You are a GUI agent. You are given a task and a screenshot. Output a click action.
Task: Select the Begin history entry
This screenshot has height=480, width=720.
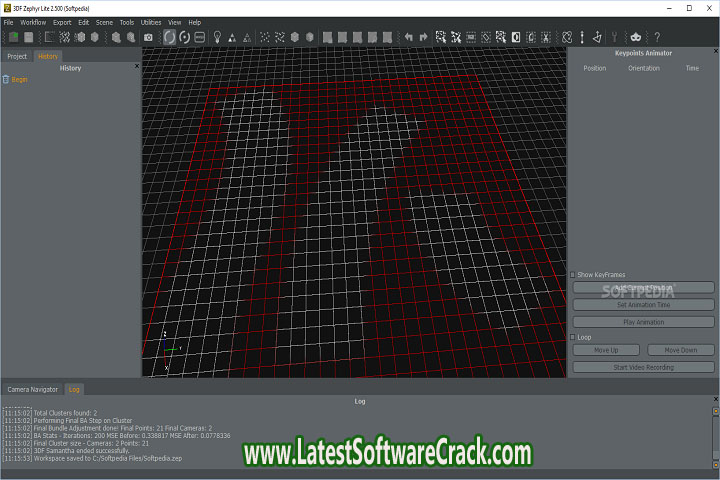coord(19,79)
